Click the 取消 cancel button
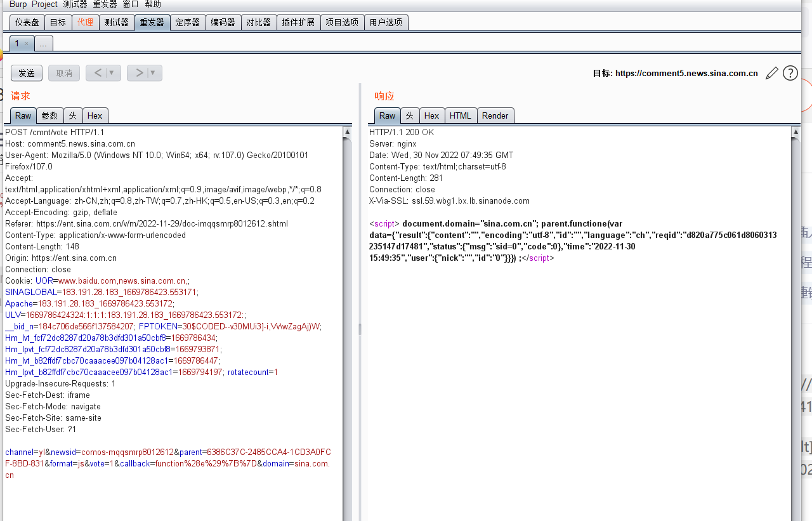The height and width of the screenshot is (521, 812). pos(64,73)
